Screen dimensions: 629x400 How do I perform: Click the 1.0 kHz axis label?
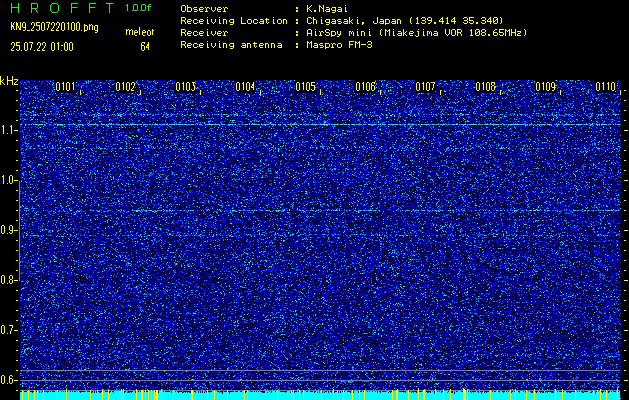(x=7, y=180)
